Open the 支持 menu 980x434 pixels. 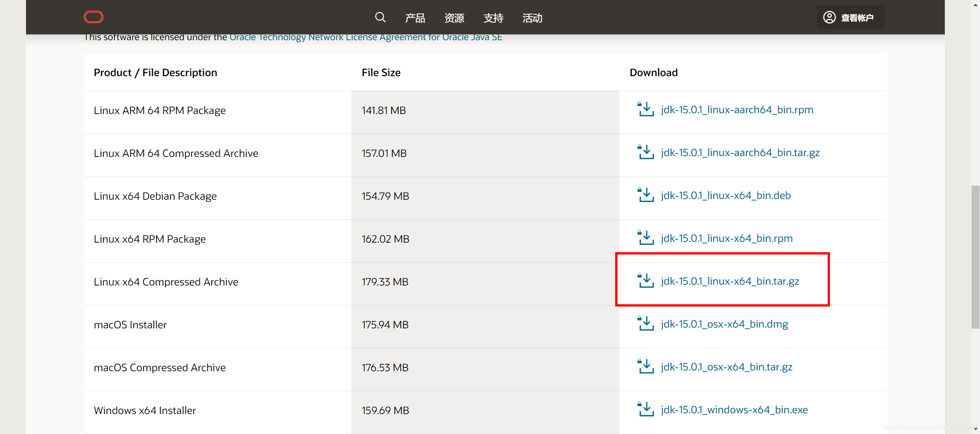[x=493, y=18]
